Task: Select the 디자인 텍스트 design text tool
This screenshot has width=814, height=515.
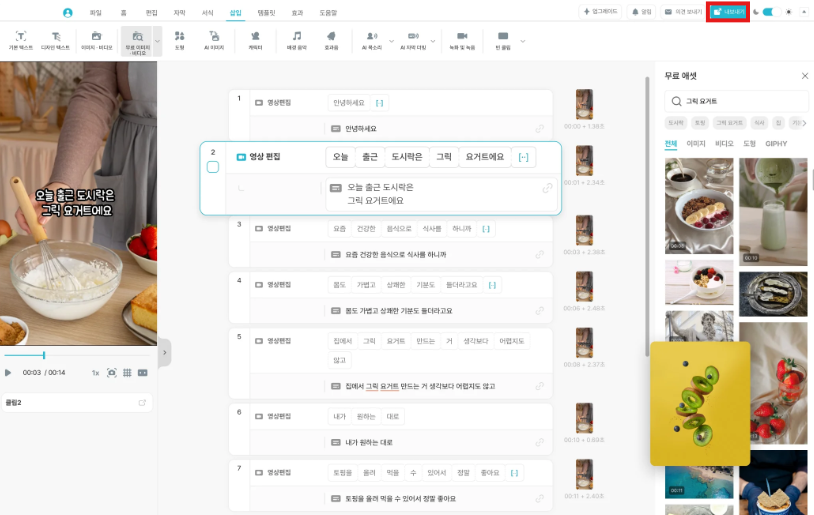Action: click(x=56, y=40)
